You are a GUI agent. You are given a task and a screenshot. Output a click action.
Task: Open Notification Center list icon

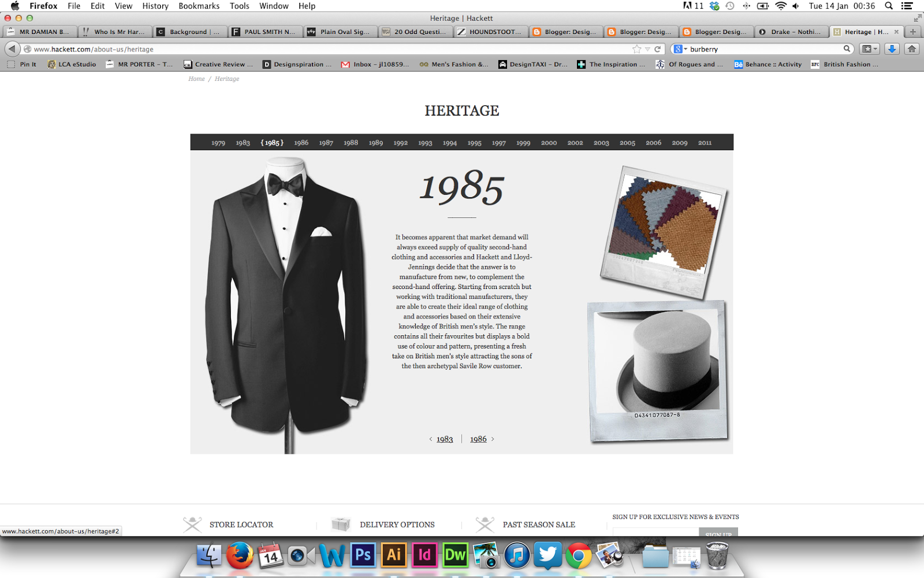907,6
